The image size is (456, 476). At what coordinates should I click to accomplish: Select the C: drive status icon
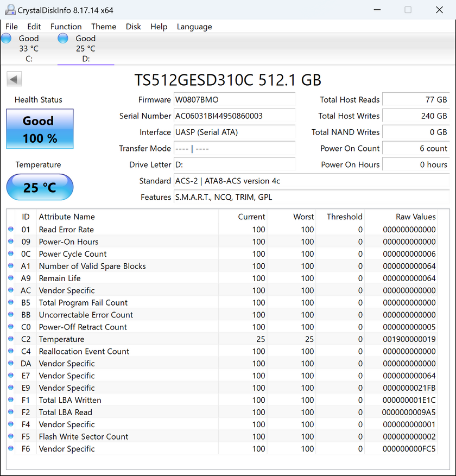7,39
